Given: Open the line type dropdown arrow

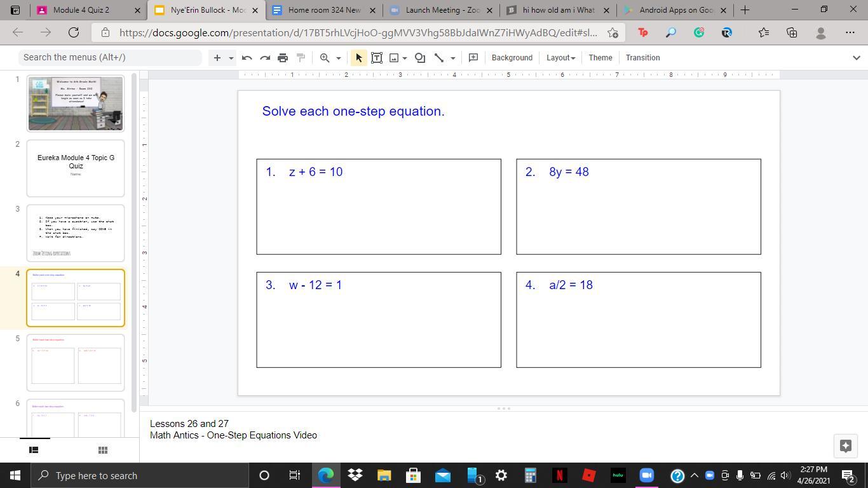Looking at the screenshot, I should coord(453,58).
